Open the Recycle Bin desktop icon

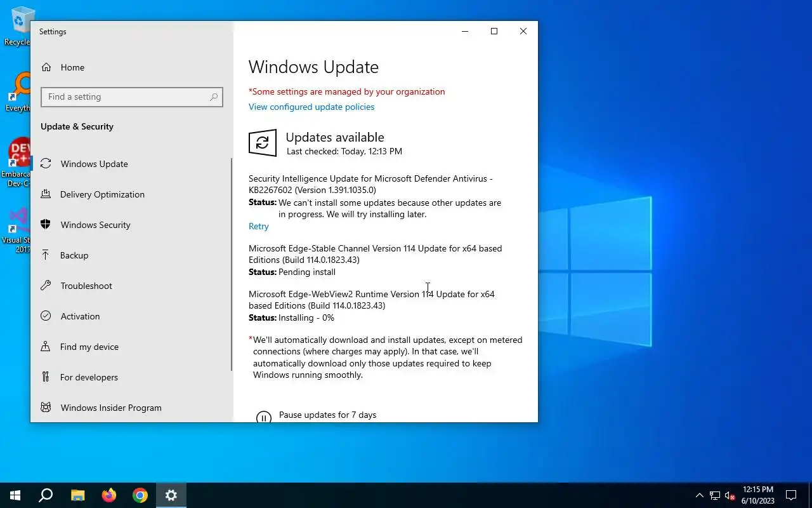click(20, 26)
